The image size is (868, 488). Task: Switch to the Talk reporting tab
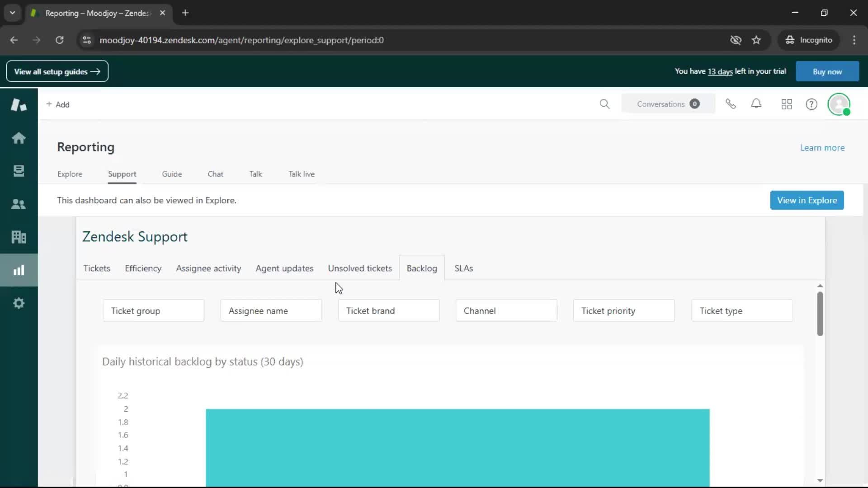(255, 174)
